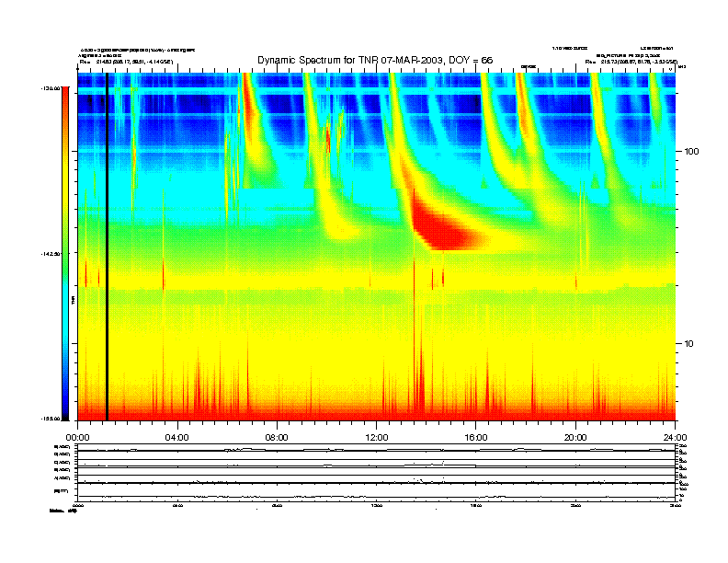Click the plot title 'Dynamic Spectrum for TNR 07-MAR-2003'

[x=375, y=60]
